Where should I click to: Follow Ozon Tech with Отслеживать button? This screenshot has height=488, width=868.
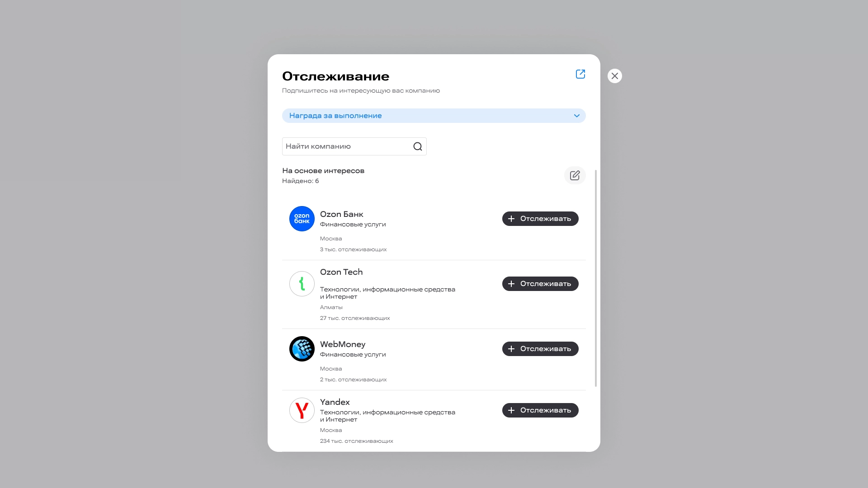(540, 284)
